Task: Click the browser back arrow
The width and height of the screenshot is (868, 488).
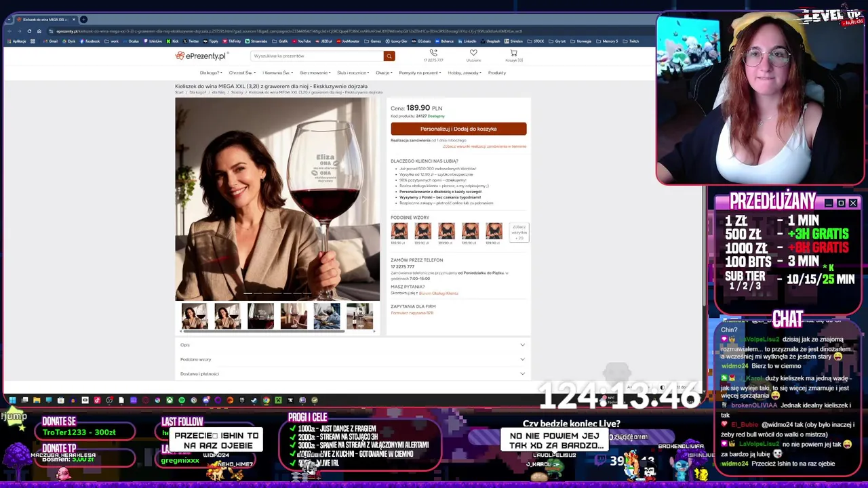Action: 9,31
